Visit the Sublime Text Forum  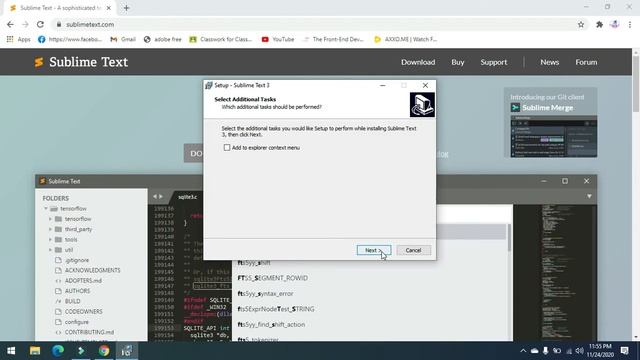pyautogui.click(x=586, y=62)
